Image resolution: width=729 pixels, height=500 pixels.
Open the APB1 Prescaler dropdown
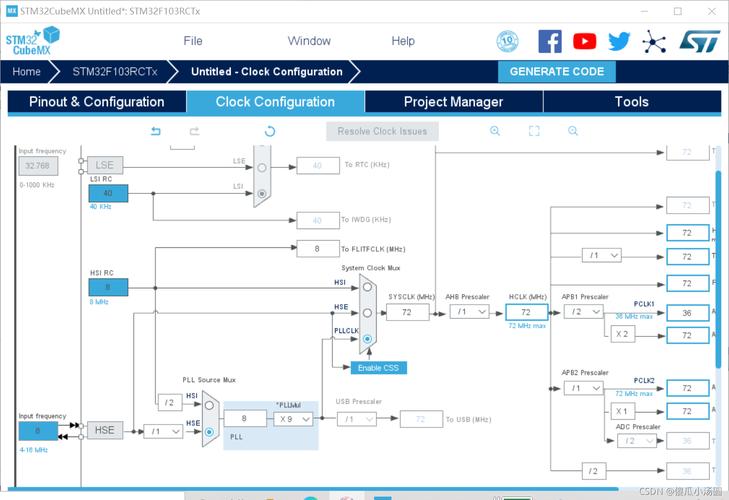coord(583,312)
